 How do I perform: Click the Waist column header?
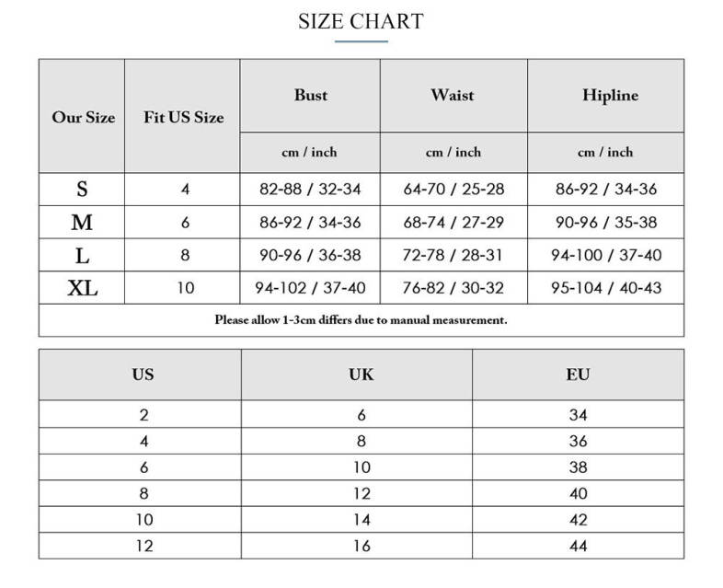coord(453,95)
